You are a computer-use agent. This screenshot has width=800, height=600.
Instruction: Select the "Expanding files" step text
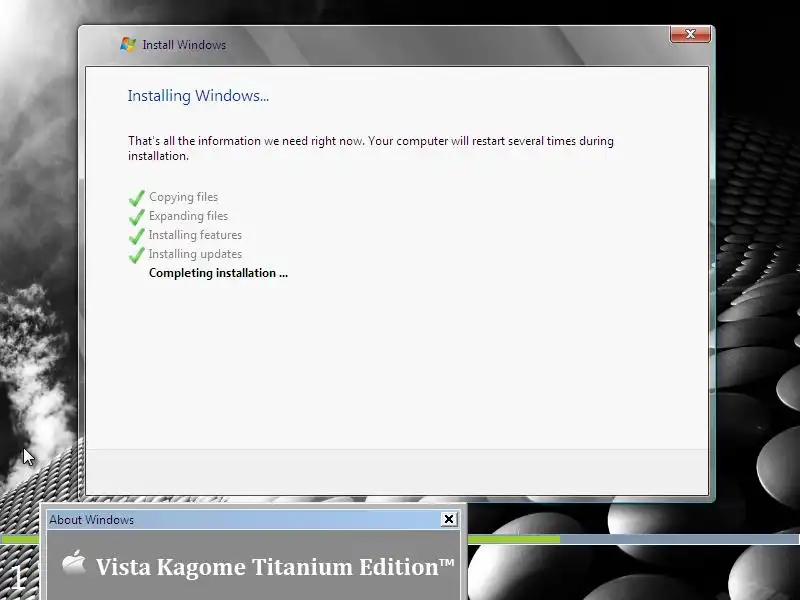[x=188, y=216]
